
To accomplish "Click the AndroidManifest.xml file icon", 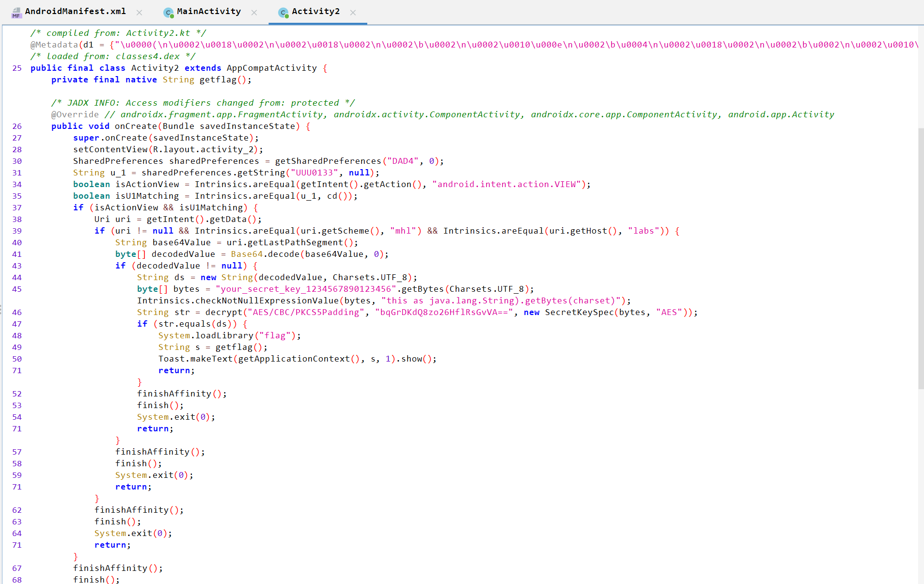I will 16,13.
